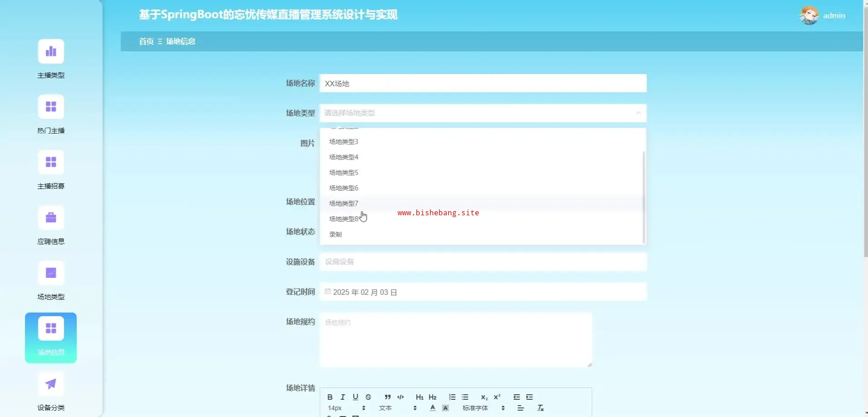Clear text formatting with the Tx icon
Image resolution: width=868 pixels, height=417 pixels.
[x=540, y=408]
